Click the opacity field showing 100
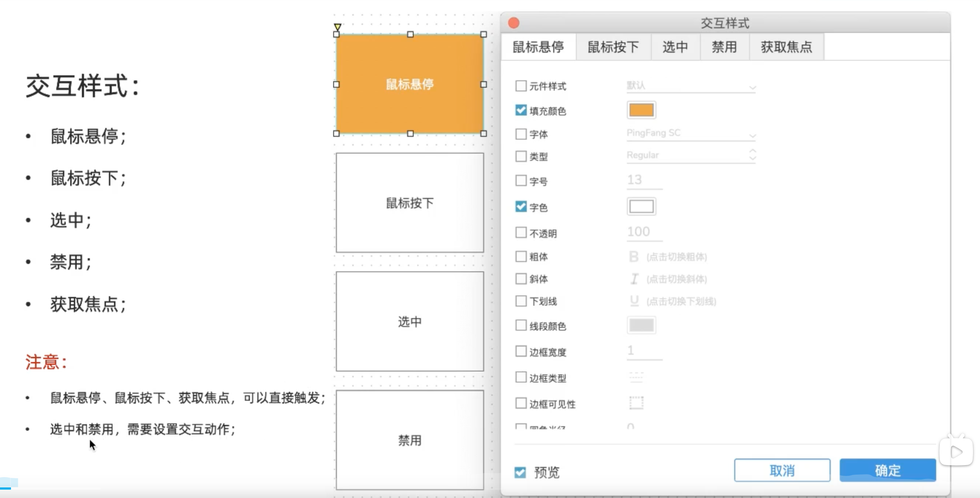This screenshot has width=980, height=498. click(x=645, y=232)
